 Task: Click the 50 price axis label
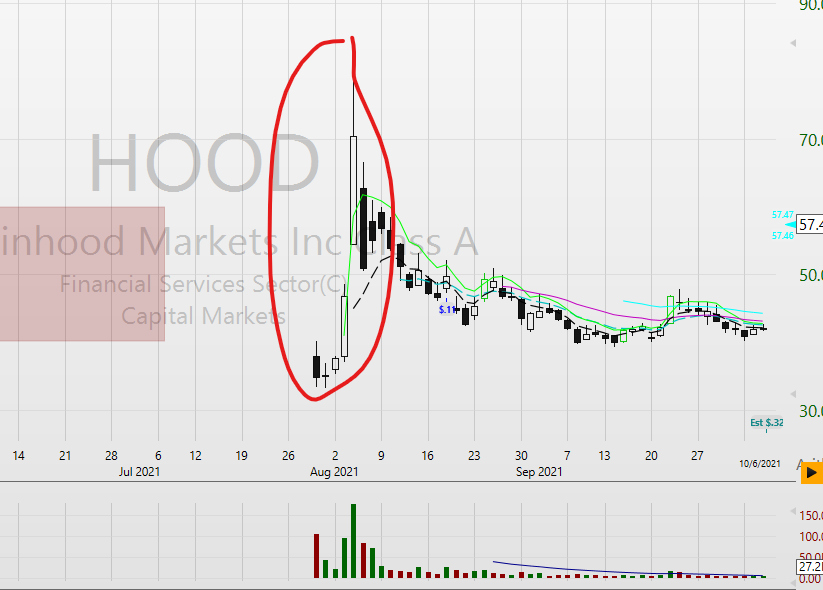click(810, 275)
